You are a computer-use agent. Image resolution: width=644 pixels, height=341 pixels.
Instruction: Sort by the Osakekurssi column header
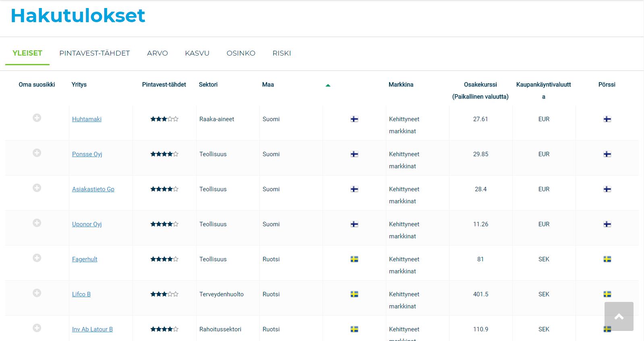pos(480,91)
